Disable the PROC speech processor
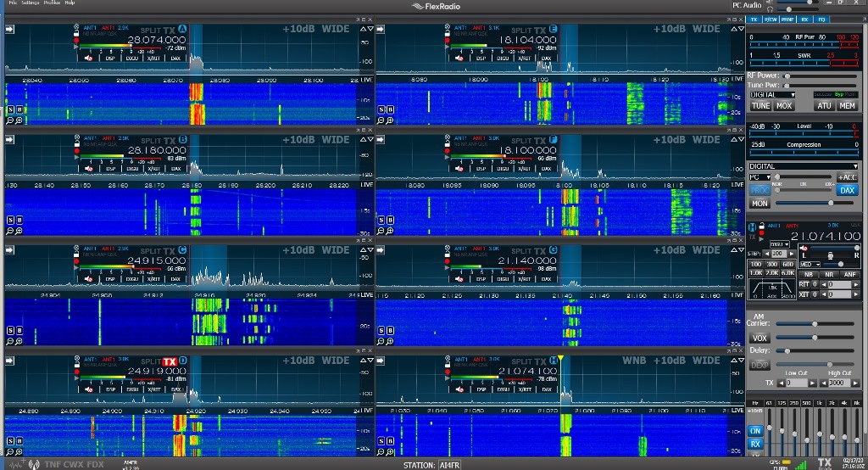Viewport: 868px width, 470px height. pyautogui.click(x=759, y=191)
